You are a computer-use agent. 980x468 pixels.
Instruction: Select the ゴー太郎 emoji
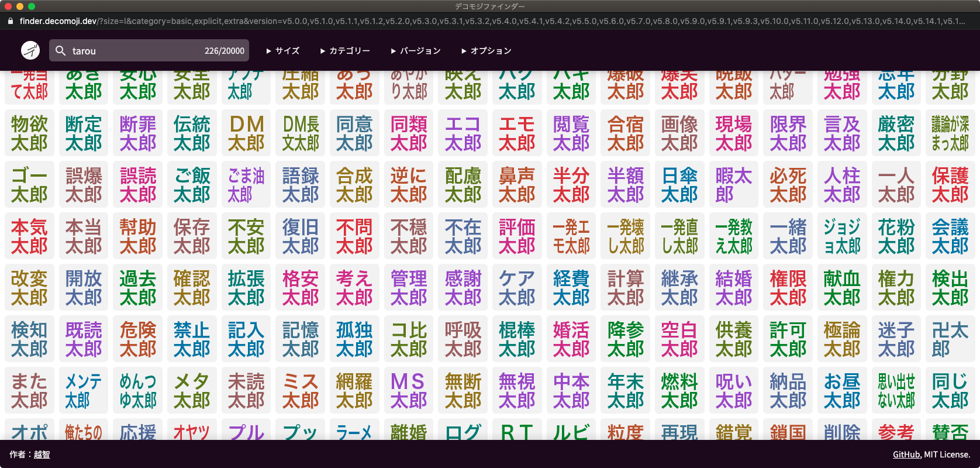29,185
